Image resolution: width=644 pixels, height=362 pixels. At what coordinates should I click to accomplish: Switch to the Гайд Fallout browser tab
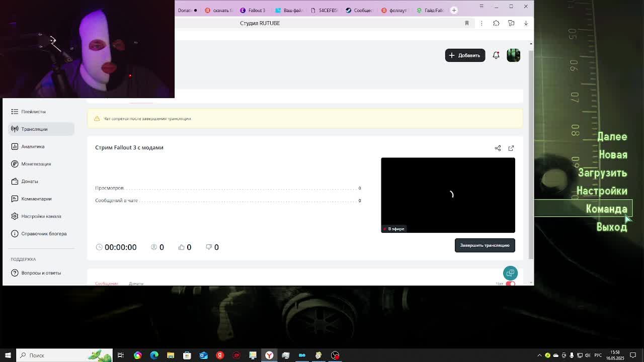430,10
